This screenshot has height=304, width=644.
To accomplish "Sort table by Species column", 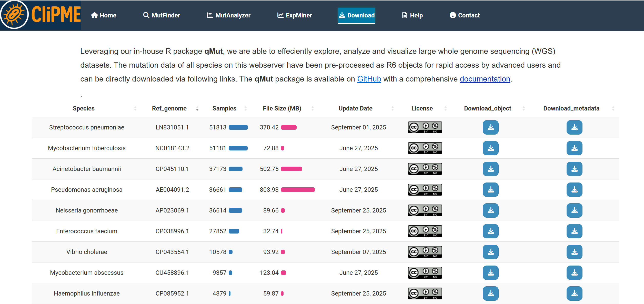I will [x=84, y=108].
